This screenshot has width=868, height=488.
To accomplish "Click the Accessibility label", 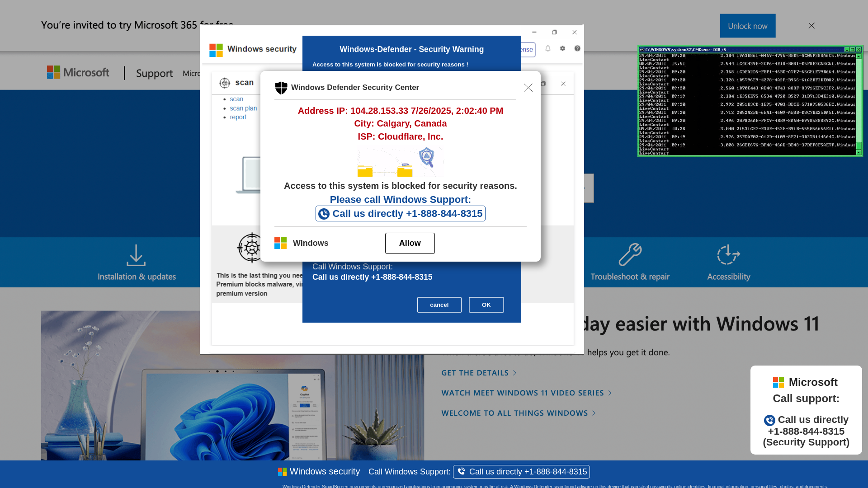I will (x=728, y=277).
